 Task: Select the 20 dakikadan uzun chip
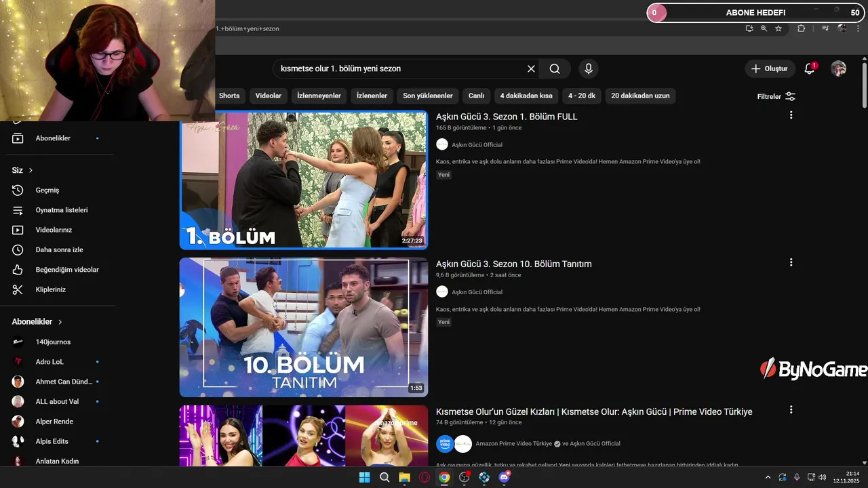point(640,96)
